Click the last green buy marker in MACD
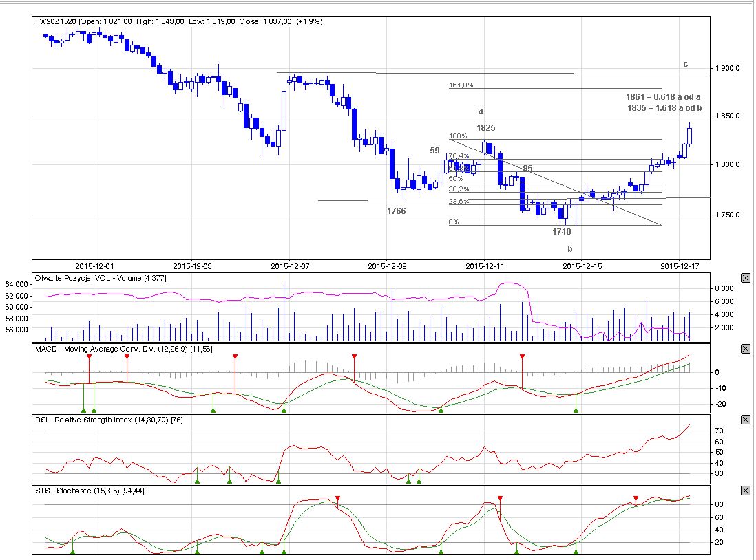 (576, 410)
